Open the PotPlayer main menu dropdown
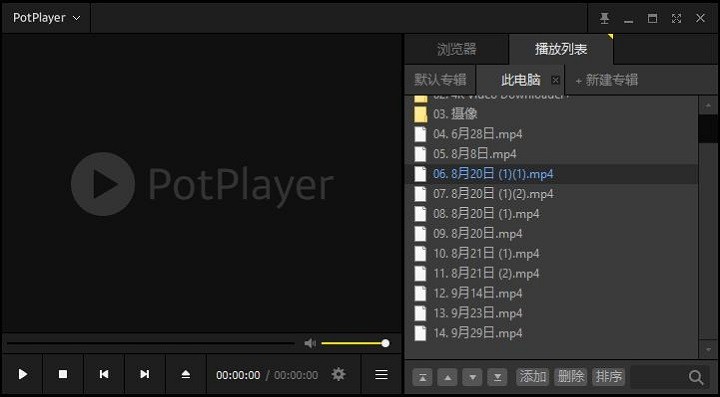The image size is (720, 397). 46,18
